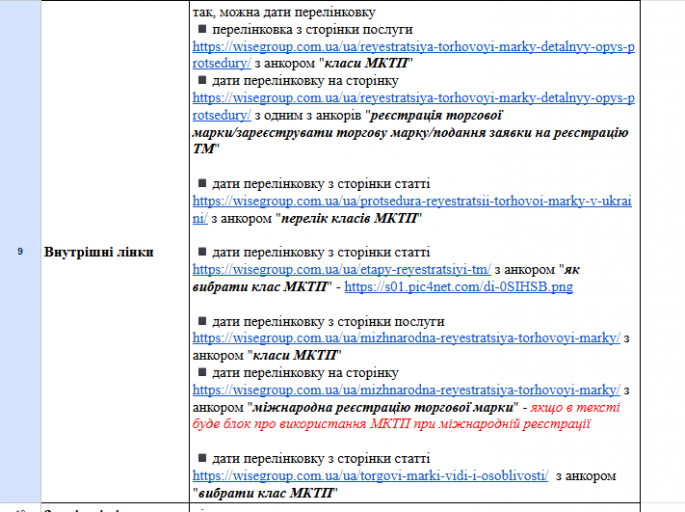Screen dimensions: 685x512
Task: Select the row 9 header
Action: pyautogui.click(x=20, y=252)
